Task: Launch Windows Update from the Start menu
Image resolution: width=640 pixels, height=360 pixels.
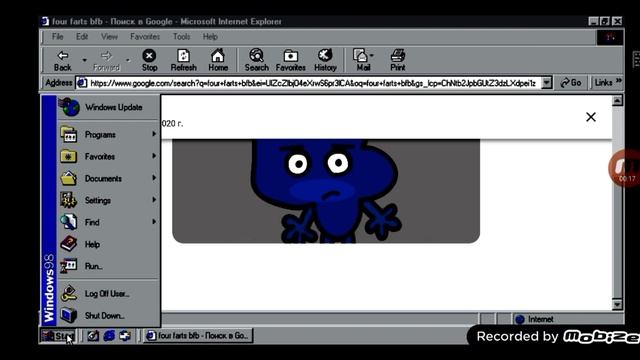Action: coord(108,107)
